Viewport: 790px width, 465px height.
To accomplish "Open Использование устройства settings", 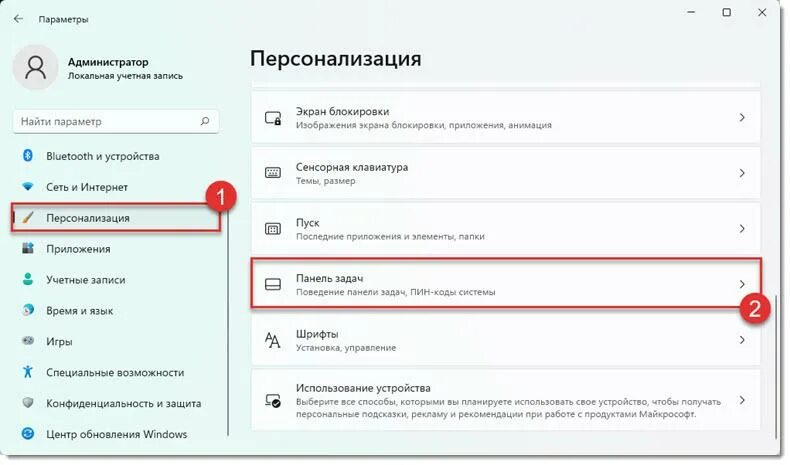I will 505,400.
